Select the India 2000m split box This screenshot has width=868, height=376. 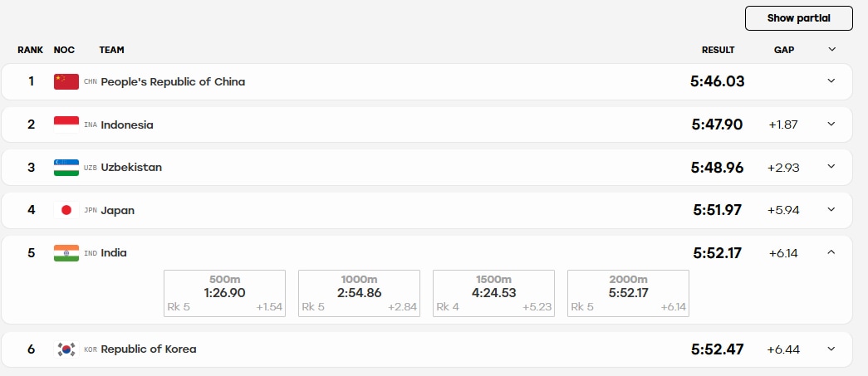click(628, 293)
